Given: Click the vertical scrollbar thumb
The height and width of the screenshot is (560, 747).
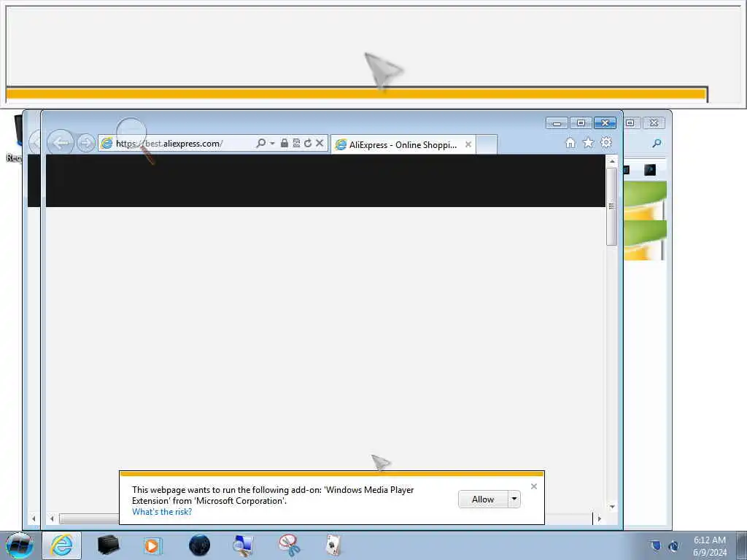Looking at the screenshot, I should coord(612,206).
